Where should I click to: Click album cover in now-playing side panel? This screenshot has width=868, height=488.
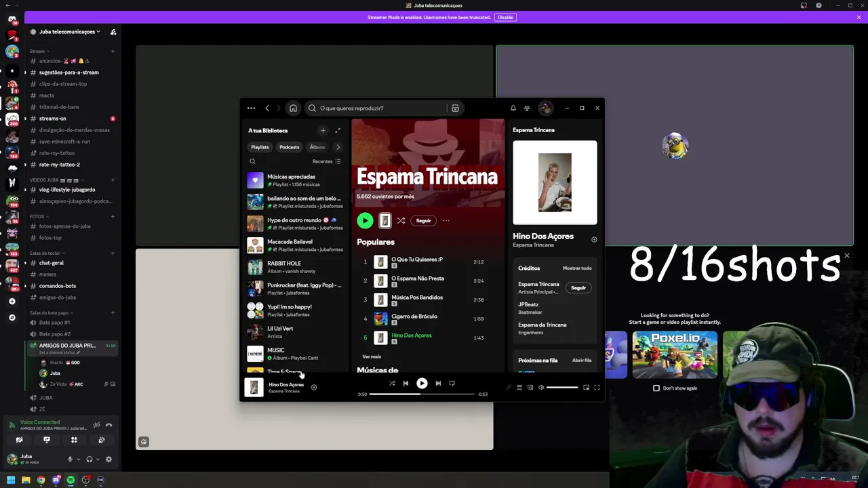click(x=555, y=182)
